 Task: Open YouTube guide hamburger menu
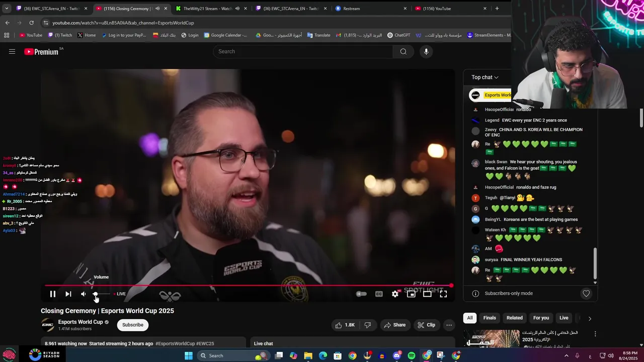pos(12,51)
